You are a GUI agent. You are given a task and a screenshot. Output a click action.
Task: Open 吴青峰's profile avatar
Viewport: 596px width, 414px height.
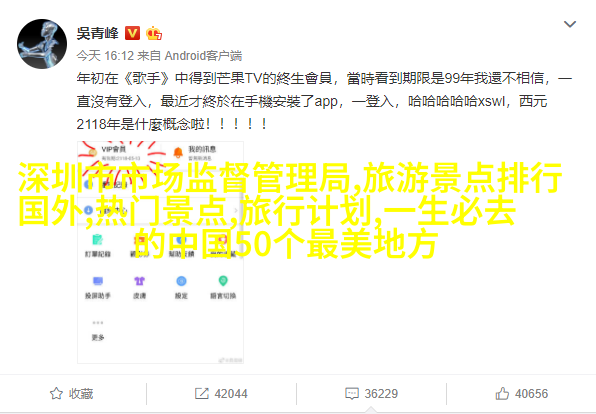[x=42, y=44]
